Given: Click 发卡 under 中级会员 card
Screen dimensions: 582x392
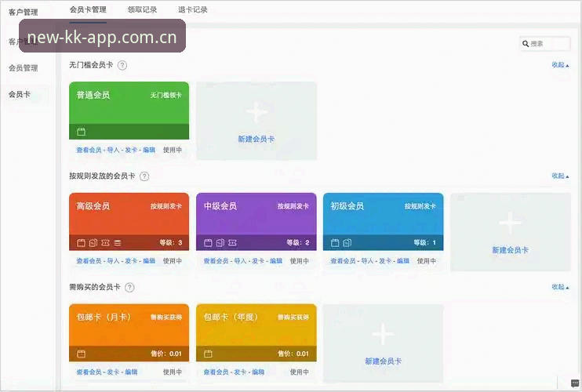Looking at the screenshot, I should tap(258, 261).
